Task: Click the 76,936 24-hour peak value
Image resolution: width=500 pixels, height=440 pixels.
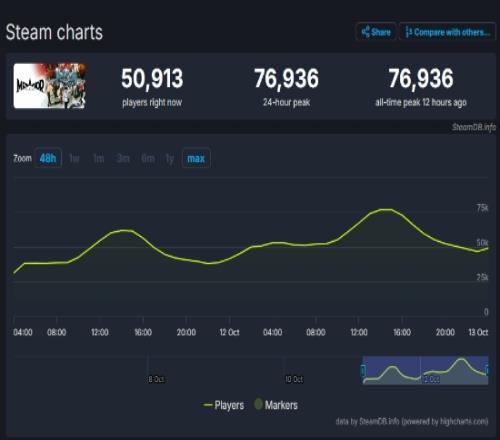Action: (286, 79)
